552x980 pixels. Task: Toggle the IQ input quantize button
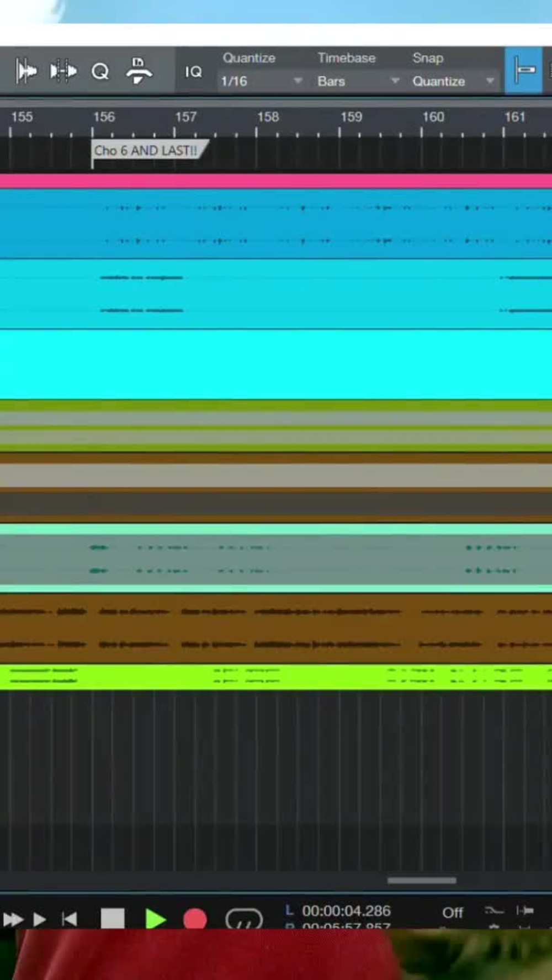(193, 72)
